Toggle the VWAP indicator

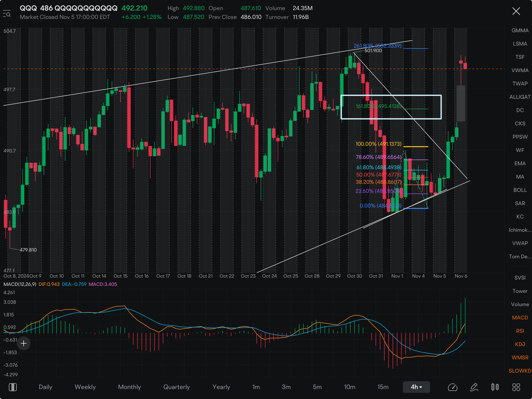coord(520,243)
